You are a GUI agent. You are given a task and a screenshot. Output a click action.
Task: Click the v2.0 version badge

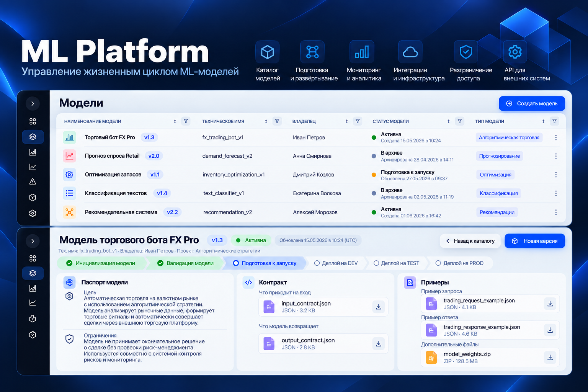[x=154, y=156]
